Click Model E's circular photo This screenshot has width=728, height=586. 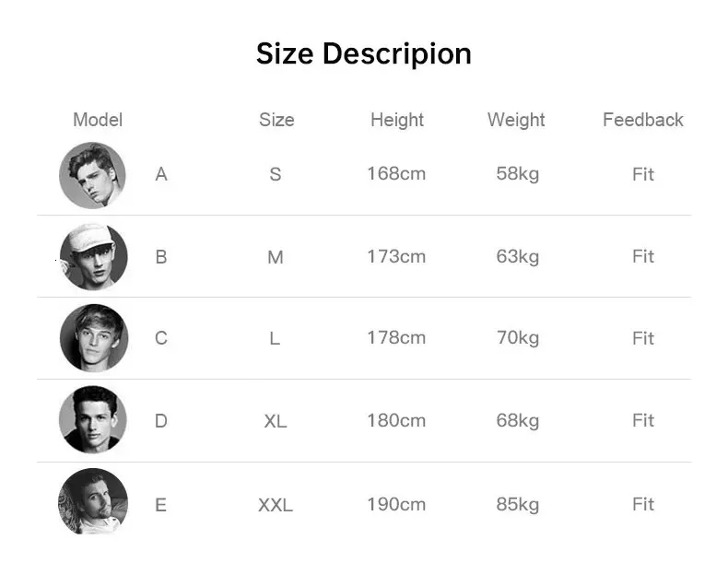click(93, 502)
